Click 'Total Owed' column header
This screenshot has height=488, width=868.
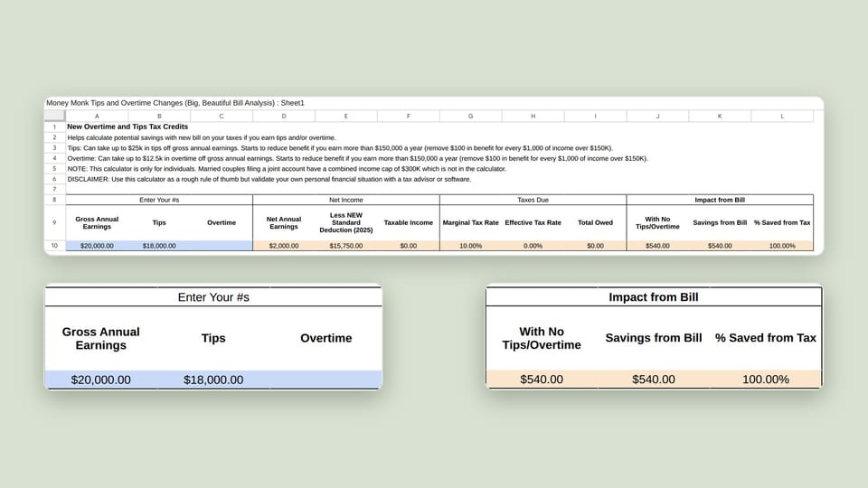click(x=595, y=222)
